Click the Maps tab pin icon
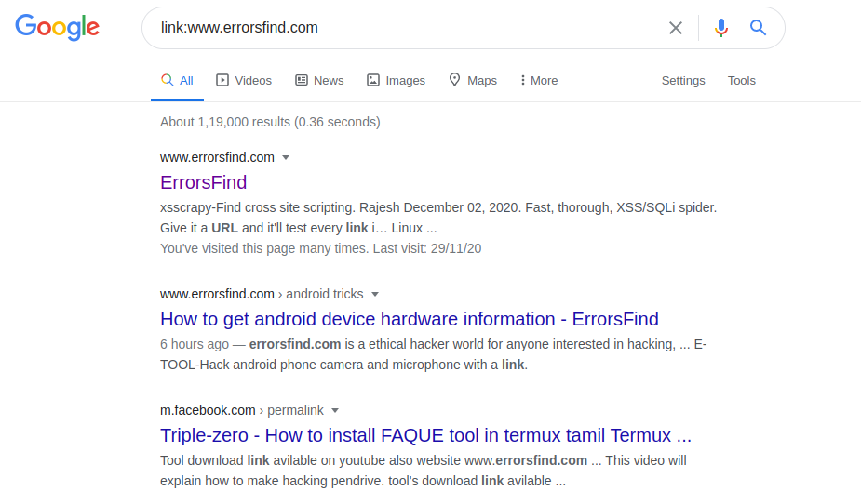 (454, 80)
